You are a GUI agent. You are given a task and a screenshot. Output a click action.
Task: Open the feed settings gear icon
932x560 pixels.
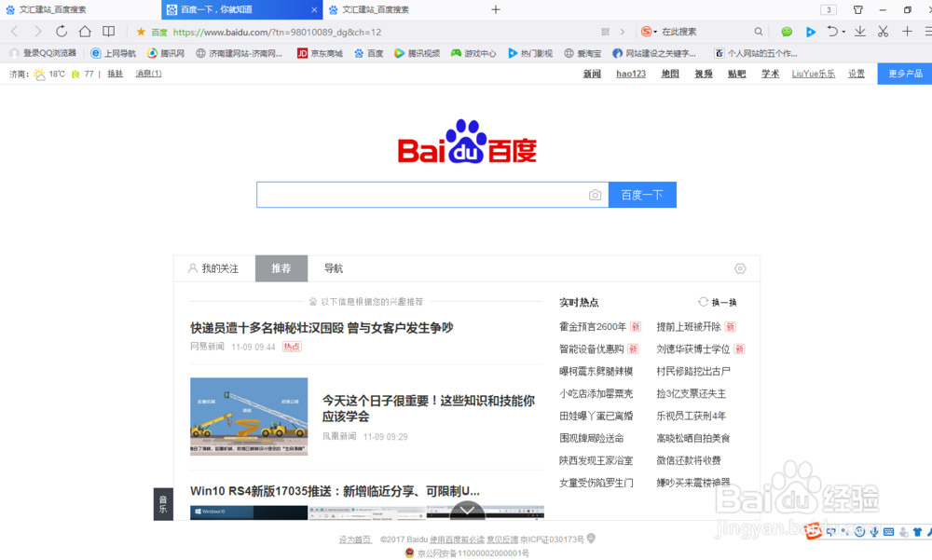(x=740, y=268)
